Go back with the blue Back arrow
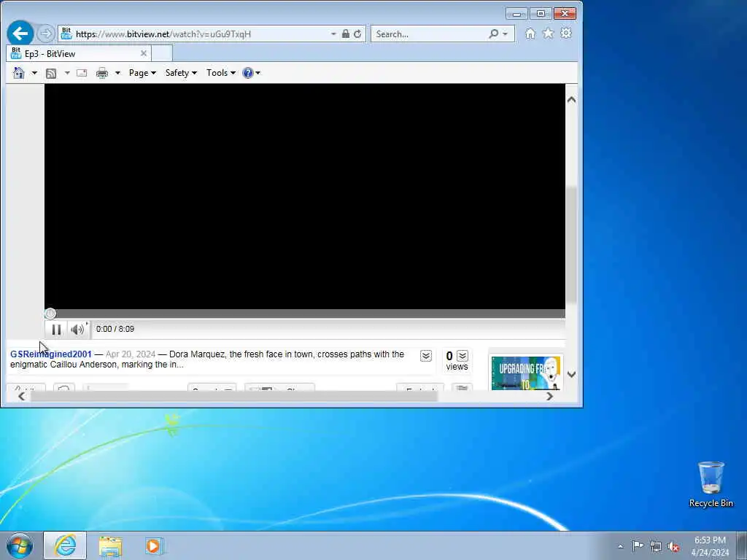Screen dimensions: 747x560 (x=20, y=34)
